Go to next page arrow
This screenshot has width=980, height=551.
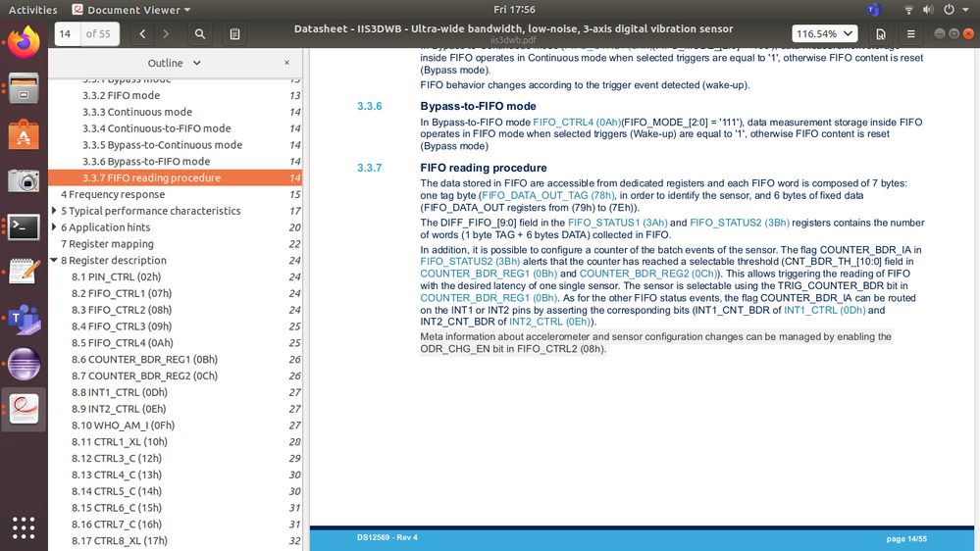(166, 33)
